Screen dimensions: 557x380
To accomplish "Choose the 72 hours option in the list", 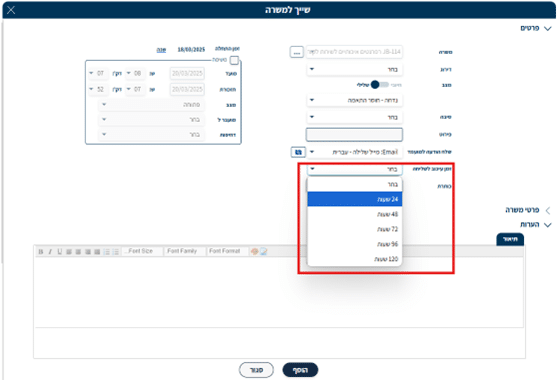I will 355,229.
